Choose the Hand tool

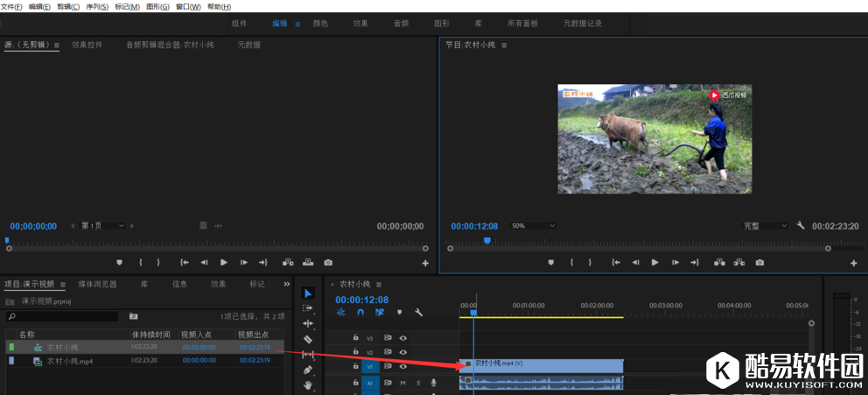tap(308, 385)
